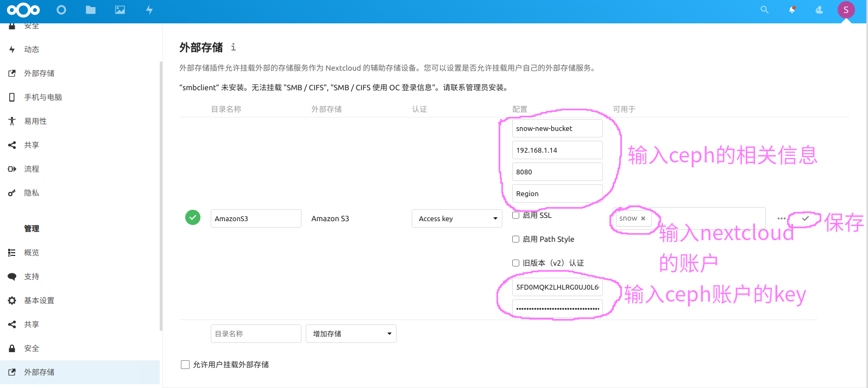
Task: Enable the 启用 SSL checkbox
Action: pos(516,215)
